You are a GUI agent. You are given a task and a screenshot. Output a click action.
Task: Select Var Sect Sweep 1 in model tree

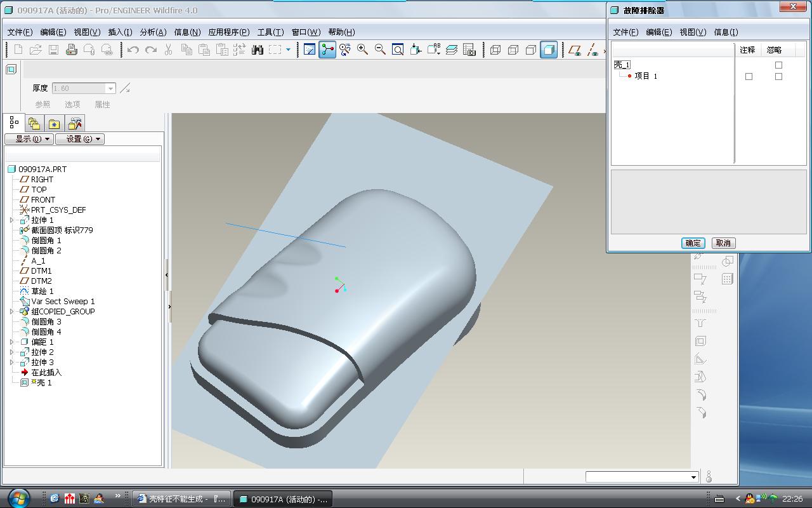(63, 302)
